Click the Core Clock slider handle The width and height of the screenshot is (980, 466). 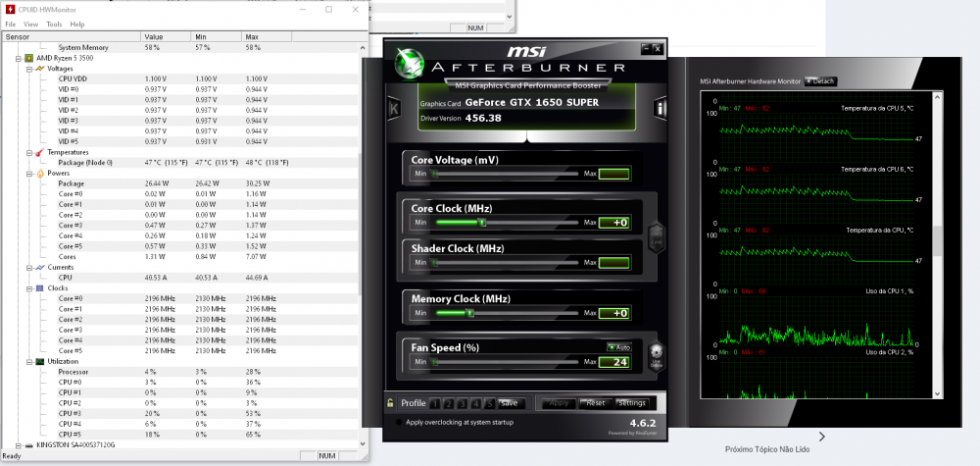(x=482, y=223)
